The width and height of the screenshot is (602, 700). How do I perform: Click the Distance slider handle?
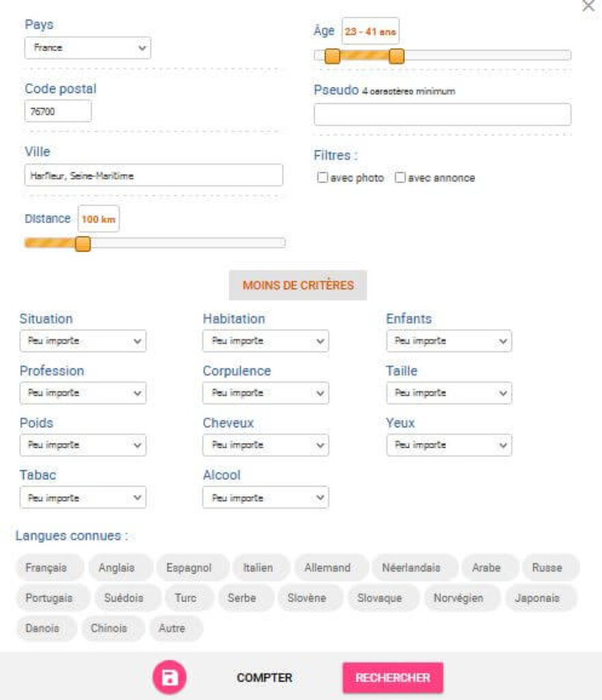click(x=83, y=245)
